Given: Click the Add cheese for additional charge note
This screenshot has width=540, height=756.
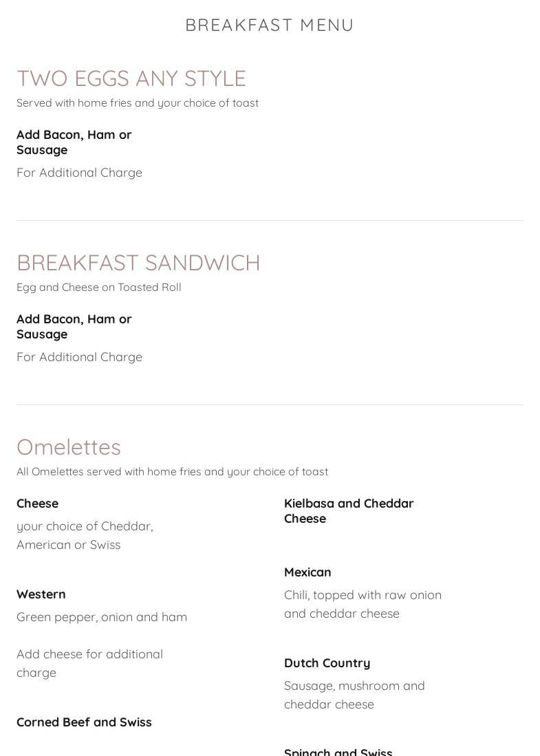Looking at the screenshot, I should pos(89,663).
